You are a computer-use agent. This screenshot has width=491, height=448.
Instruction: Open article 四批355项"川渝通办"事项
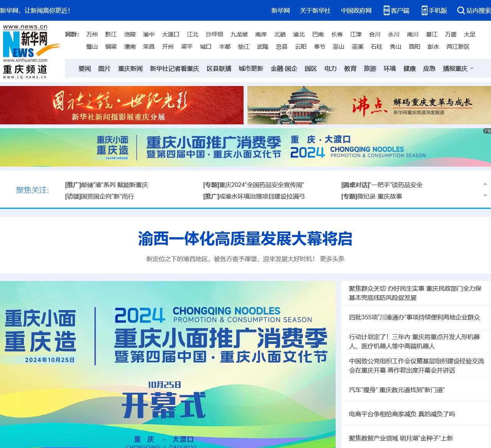click(415, 317)
